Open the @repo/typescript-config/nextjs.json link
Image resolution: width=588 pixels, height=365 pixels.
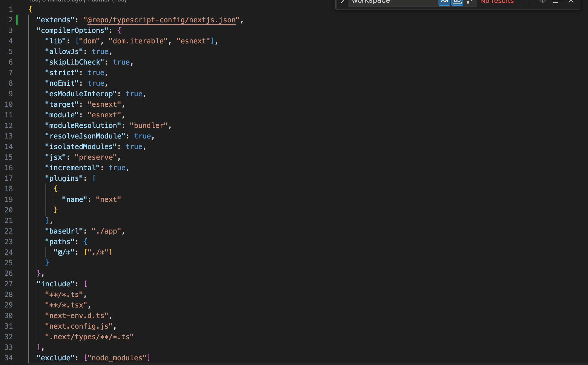(161, 20)
